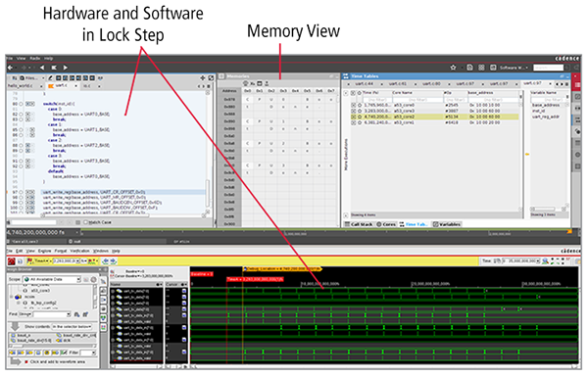
Task: Open the Filter dropdown in design browser
Action: click(87, 352)
